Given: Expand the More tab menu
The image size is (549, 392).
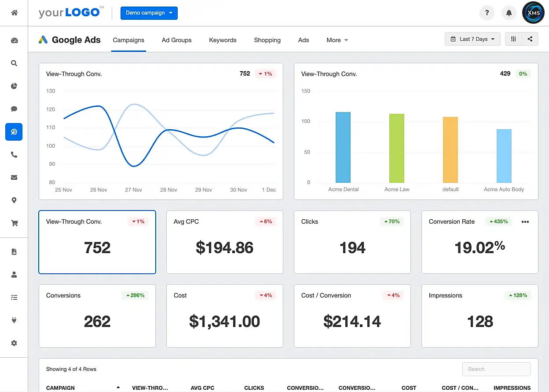Looking at the screenshot, I should coord(337,40).
